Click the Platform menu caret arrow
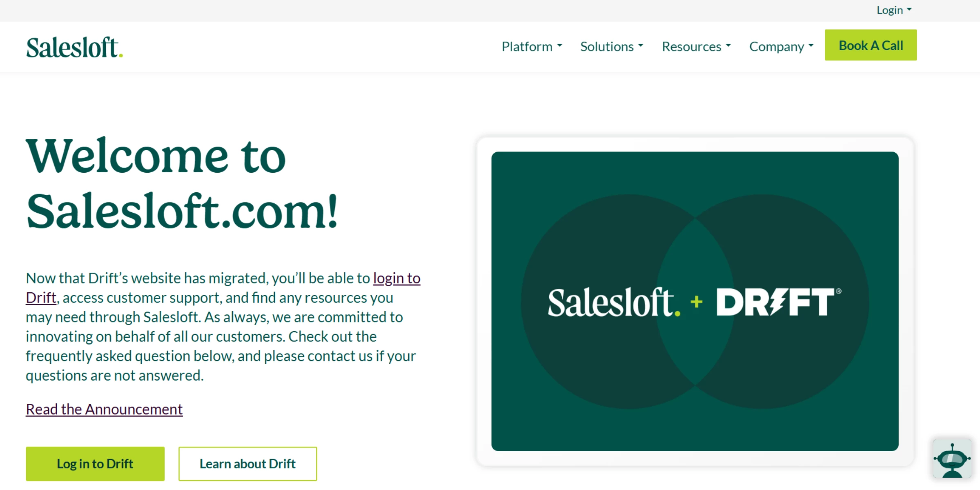 tap(560, 45)
